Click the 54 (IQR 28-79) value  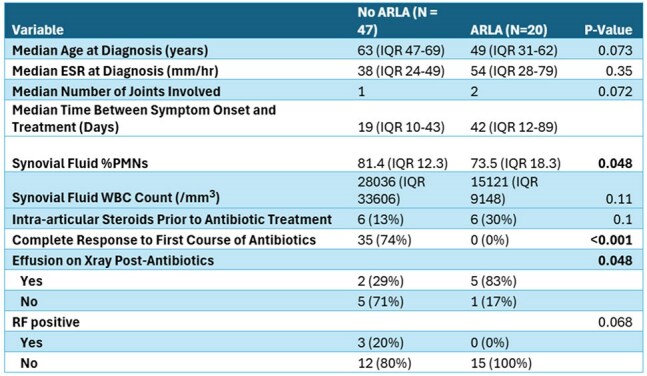point(514,71)
